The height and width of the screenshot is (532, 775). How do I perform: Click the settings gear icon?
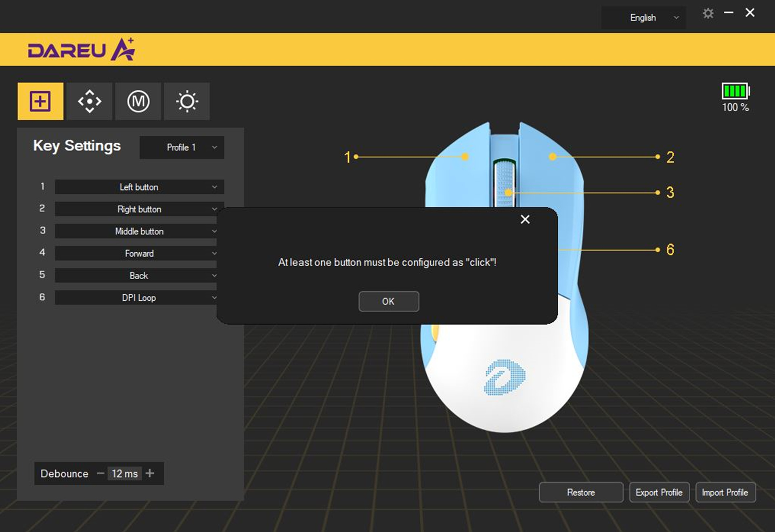[x=708, y=13]
